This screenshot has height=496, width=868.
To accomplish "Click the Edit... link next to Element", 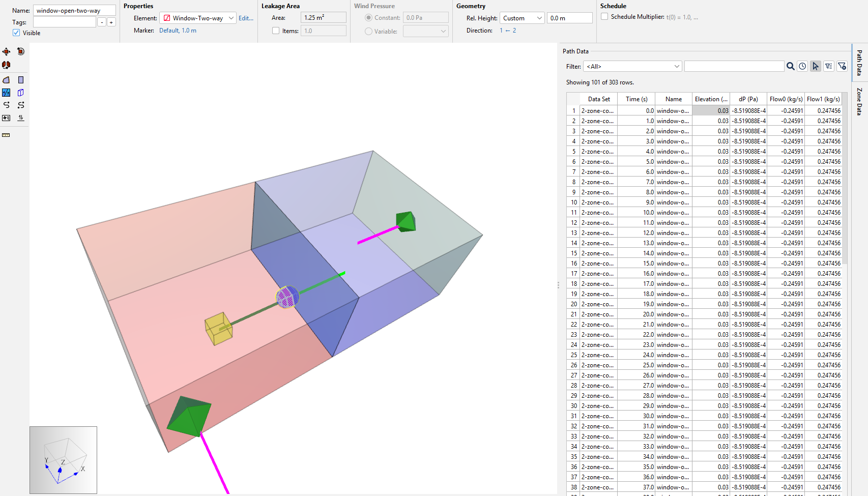I will pyautogui.click(x=246, y=18).
